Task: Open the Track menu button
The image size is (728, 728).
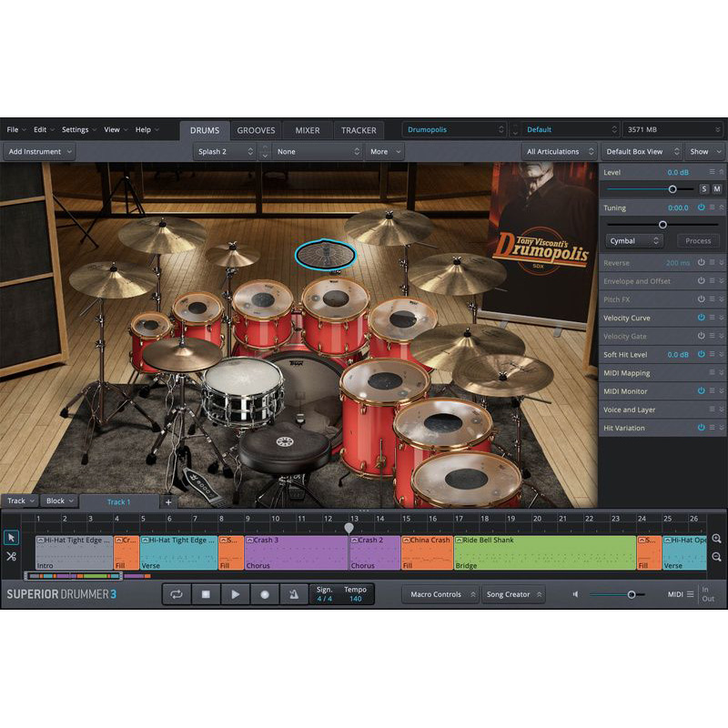Action: [x=20, y=500]
